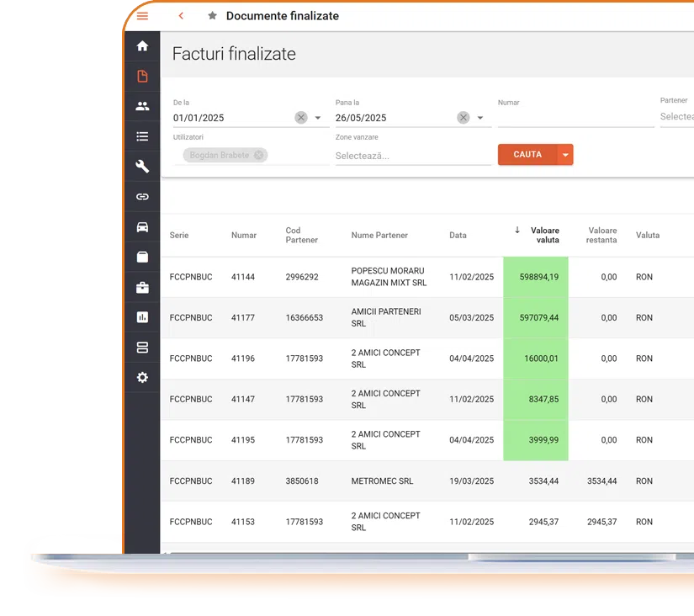Screen dimensions: 694x616
Task: Open the link/chain icon in sidebar
Action: [x=141, y=196]
